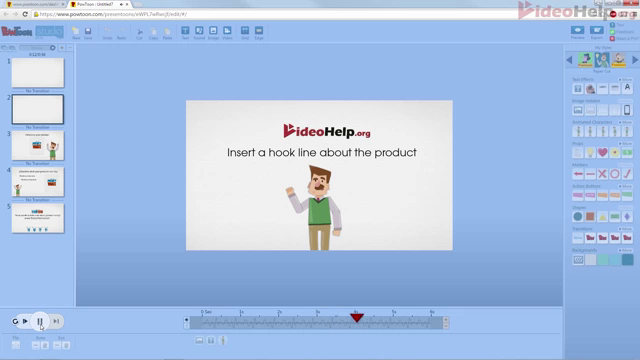Viewport: 640px width, 360px height.
Task: Add the orange square shape
Action: pos(590,217)
